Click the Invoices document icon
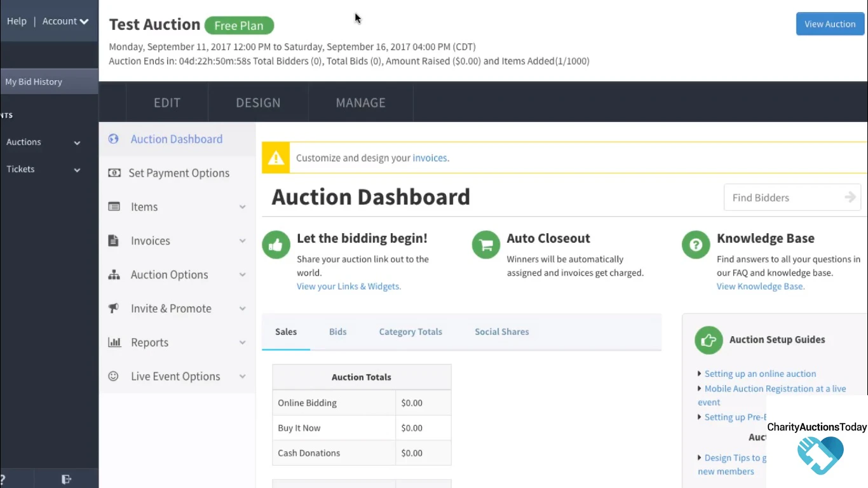 pyautogui.click(x=114, y=241)
